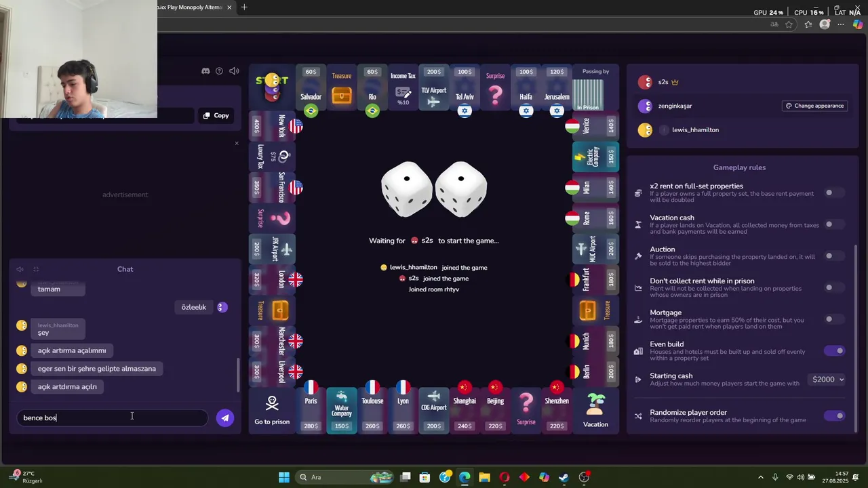Open Opera browser from taskbar

tap(504, 477)
